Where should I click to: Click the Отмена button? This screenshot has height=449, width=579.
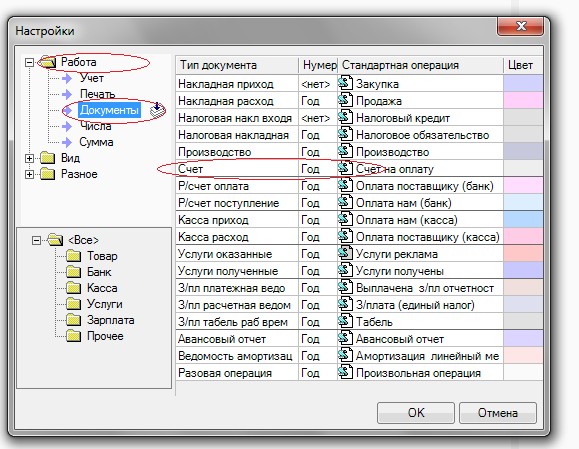click(x=497, y=412)
